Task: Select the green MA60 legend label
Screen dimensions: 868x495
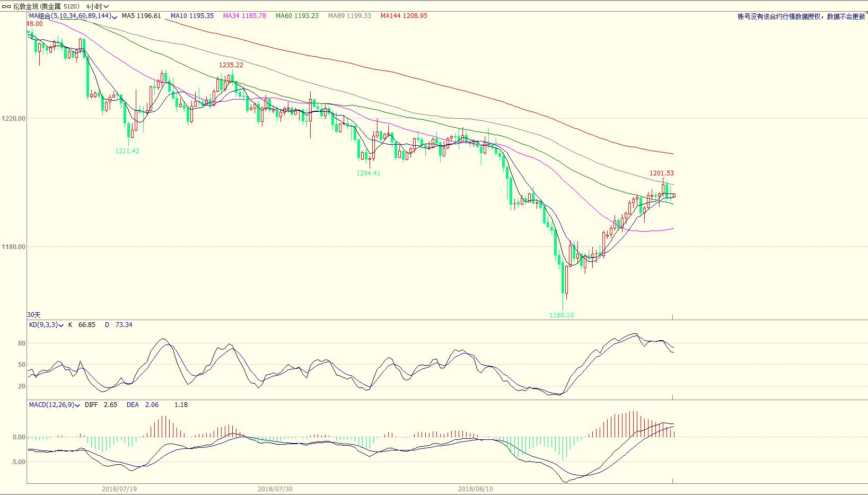Action: coord(297,16)
